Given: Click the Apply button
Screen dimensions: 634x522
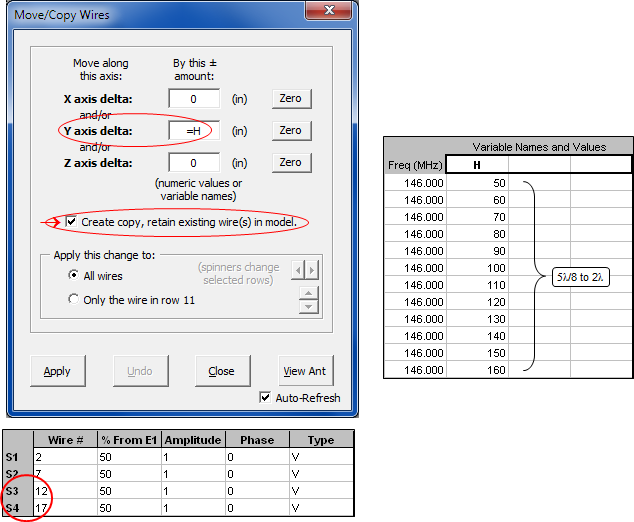Looking at the screenshot, I should coord(57,371).
